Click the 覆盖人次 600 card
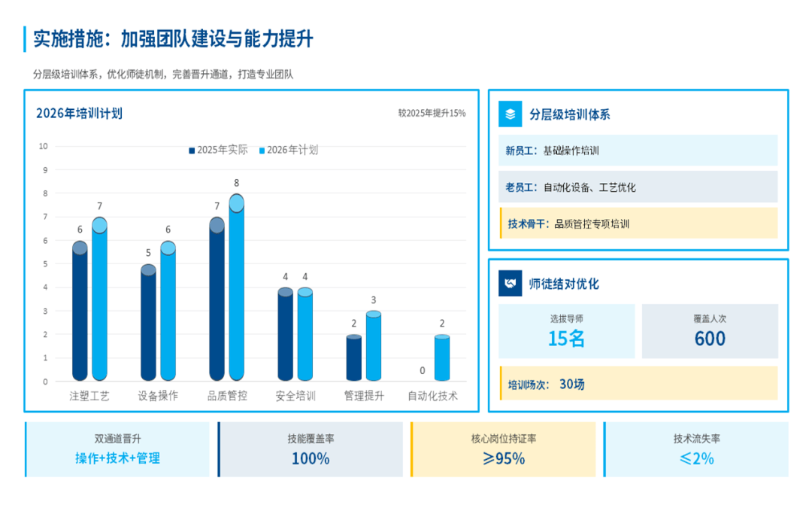The image size is (812, 508). pyautogui.click(x=709, y=331)
